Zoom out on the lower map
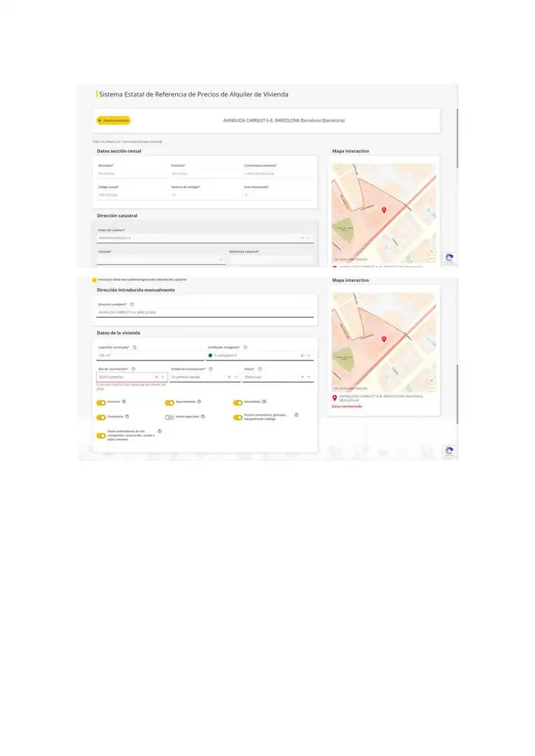535x756 pixels. tap(431, 388)
